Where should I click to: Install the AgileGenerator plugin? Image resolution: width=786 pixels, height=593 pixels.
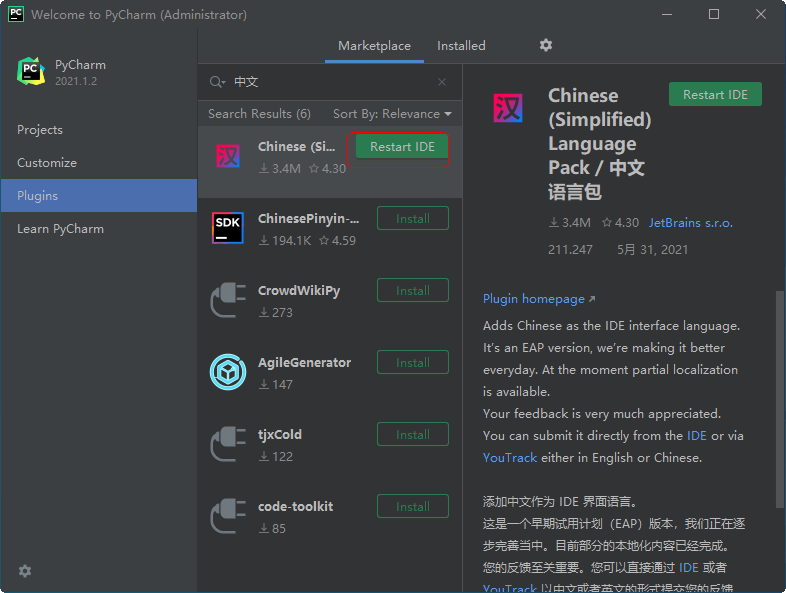click(413, 362)
